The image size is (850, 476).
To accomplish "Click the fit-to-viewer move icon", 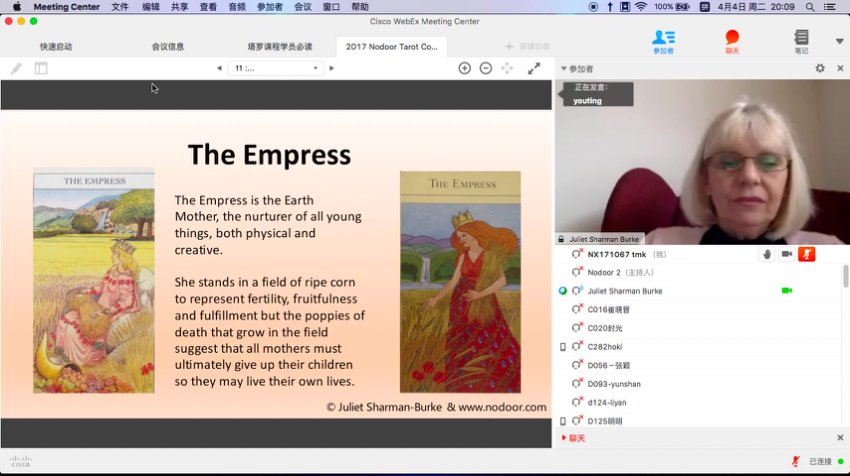I will click(x=507, y=68).
